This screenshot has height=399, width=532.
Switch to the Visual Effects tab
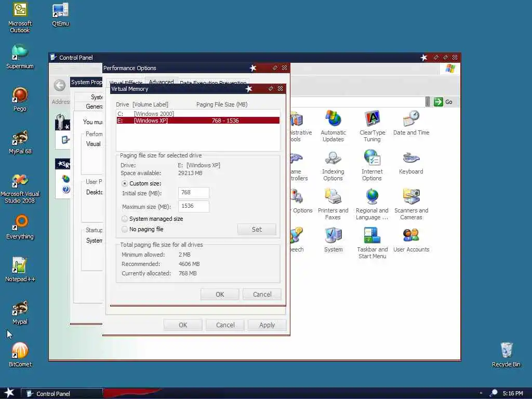(126, 82)
